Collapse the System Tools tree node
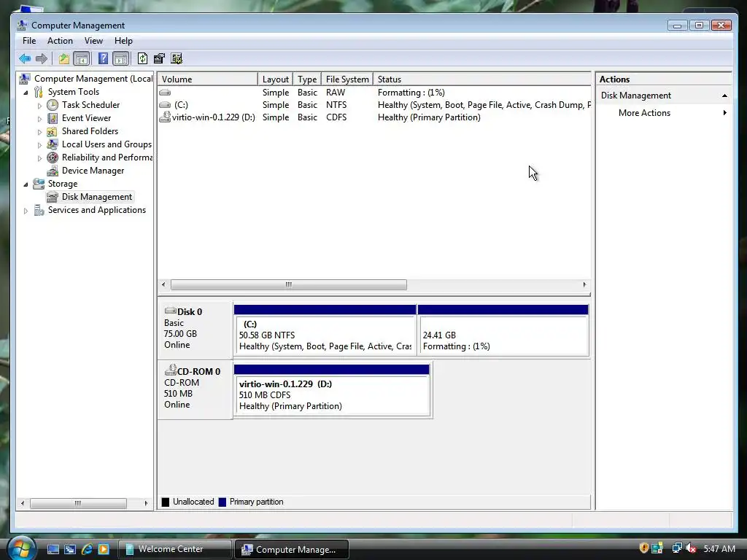Screen dimensions: 747x560 click(26, 93)
